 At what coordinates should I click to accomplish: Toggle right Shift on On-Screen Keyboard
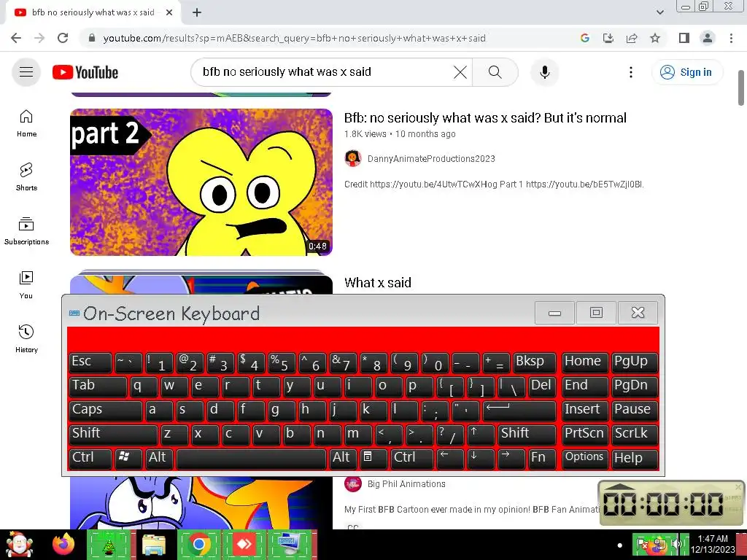527,434
